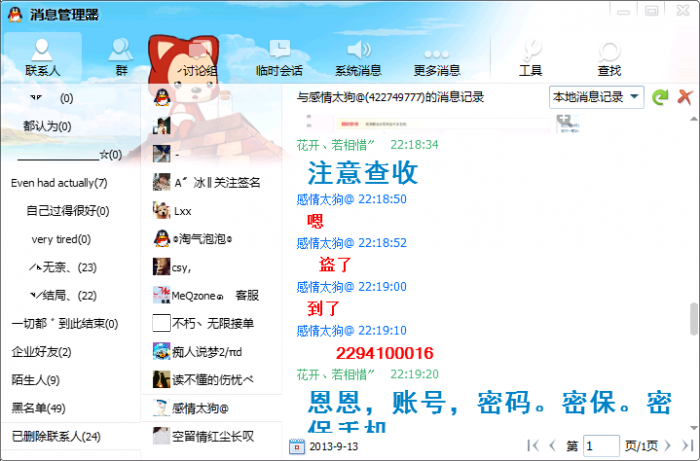This screenshot has height=461, width=700.
Task: Select contact A 冰 关注签名
Action: point(211,182)
